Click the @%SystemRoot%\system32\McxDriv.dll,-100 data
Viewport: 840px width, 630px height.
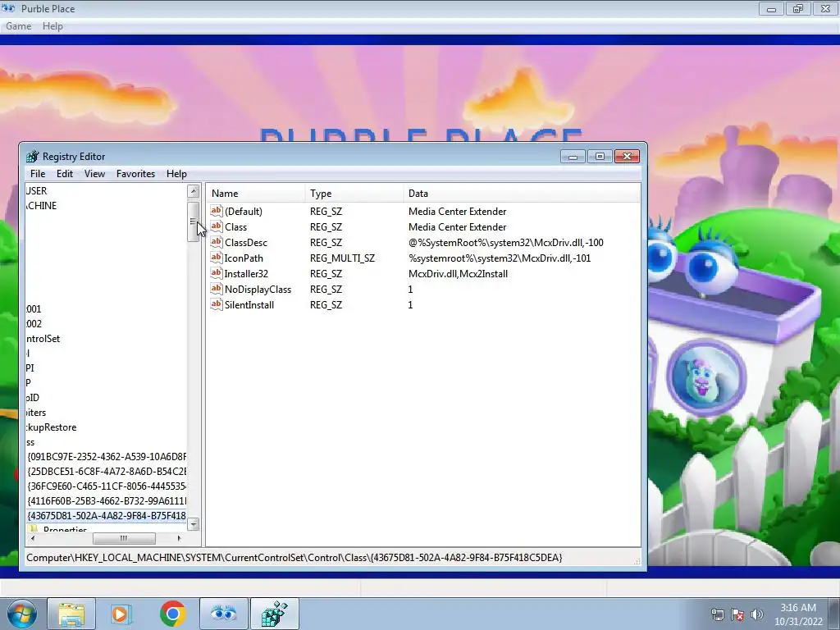[x=505, y=242]
